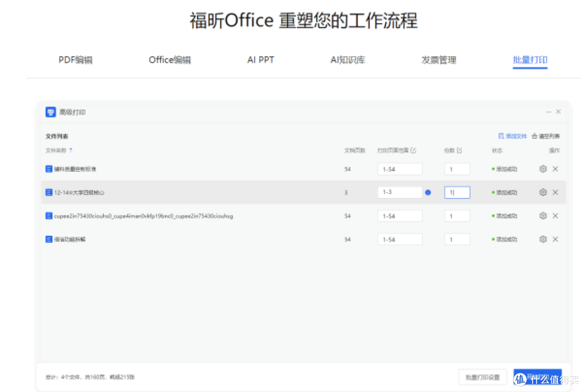Open settings gear for cupee2in75430 row

(543, 216)
